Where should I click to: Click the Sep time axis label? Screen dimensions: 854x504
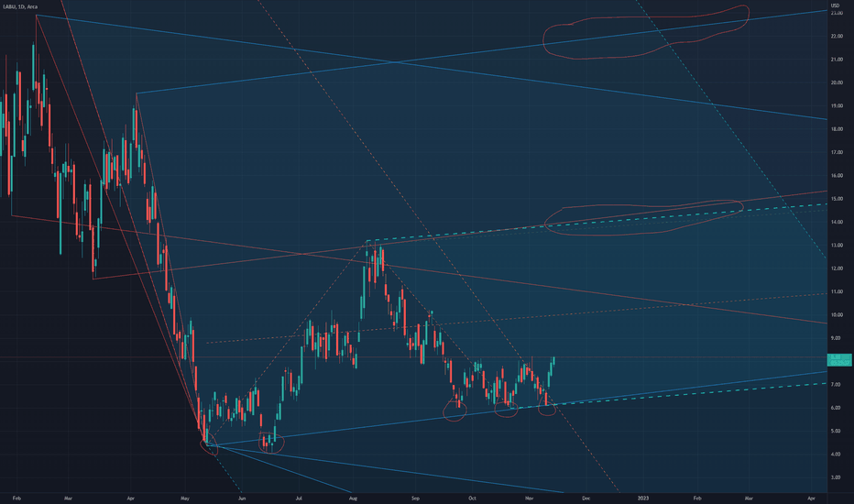tap(416, 498)
